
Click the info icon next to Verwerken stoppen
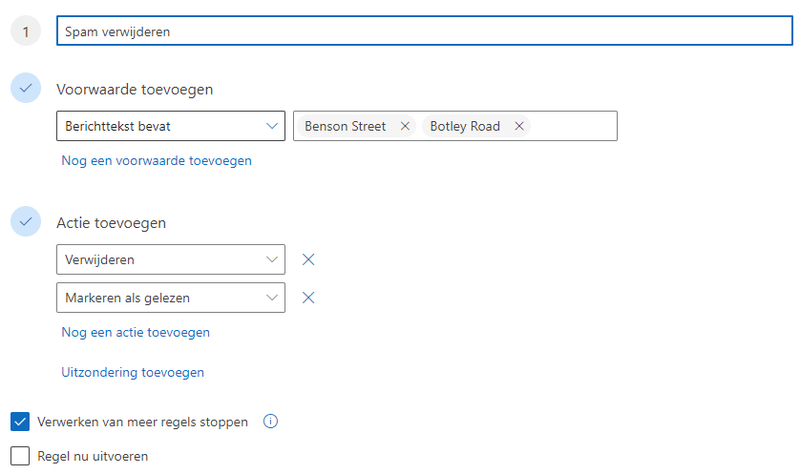269,422
